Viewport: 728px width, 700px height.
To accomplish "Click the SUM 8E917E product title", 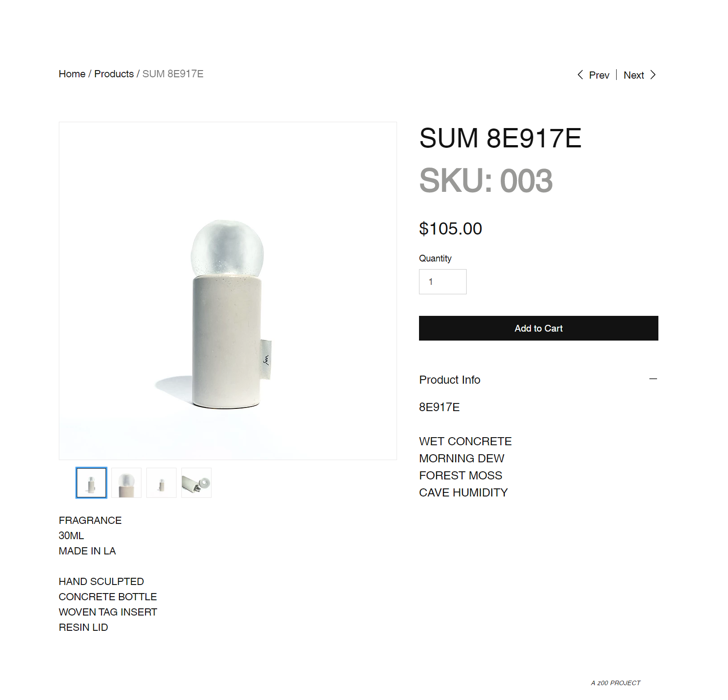I will point(500,138).
